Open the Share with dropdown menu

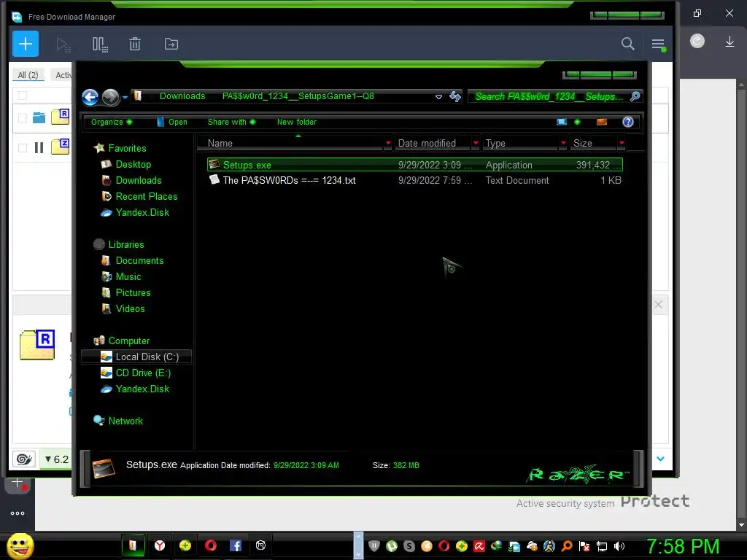tap(231, 122)
